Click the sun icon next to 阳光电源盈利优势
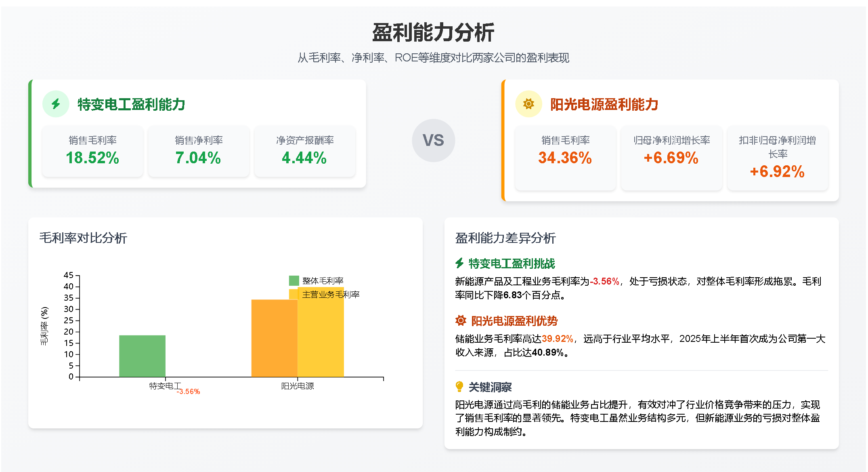The width and height of the screenshot is (868, 472). click(461, 321)
